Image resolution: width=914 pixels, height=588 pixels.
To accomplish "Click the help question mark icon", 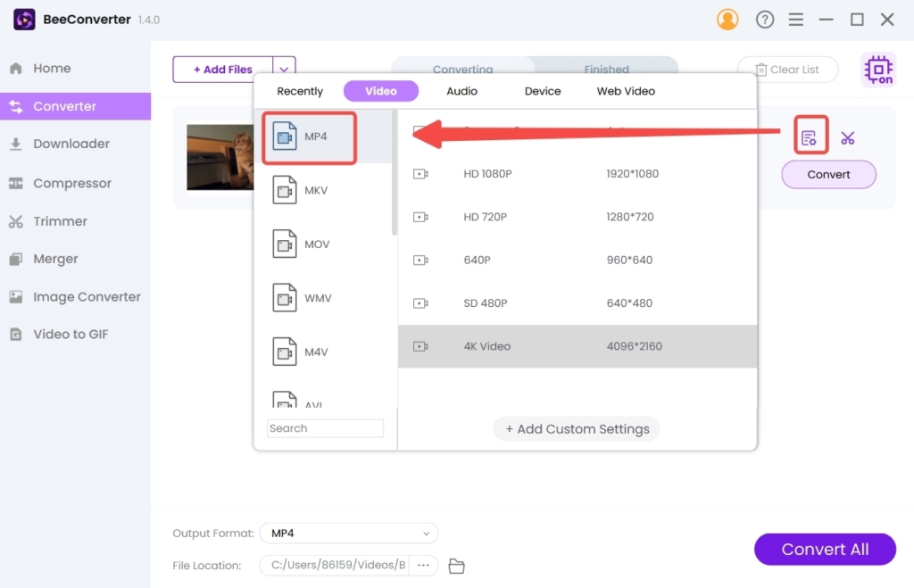I will pos(765,19).
